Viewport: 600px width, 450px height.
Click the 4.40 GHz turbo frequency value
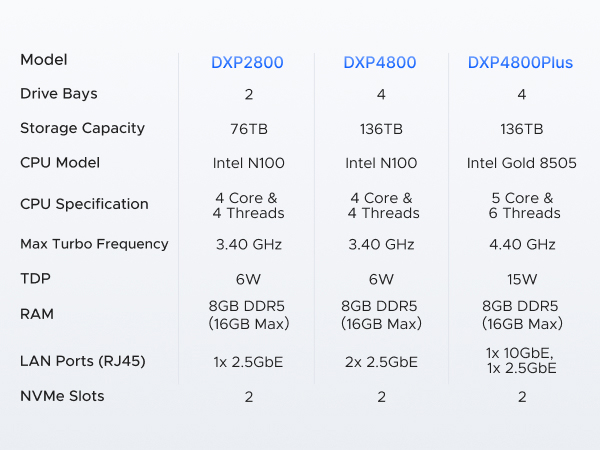point(521,244)
